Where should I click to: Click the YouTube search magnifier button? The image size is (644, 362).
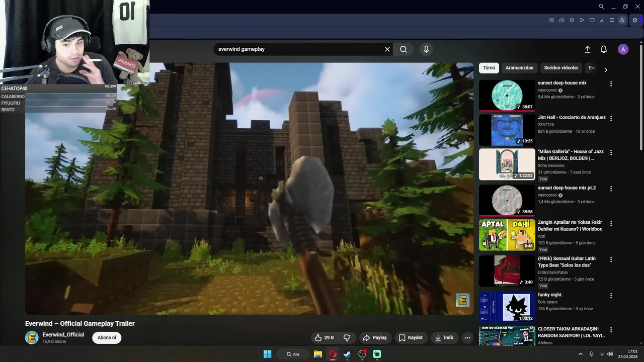coord(404,49)
